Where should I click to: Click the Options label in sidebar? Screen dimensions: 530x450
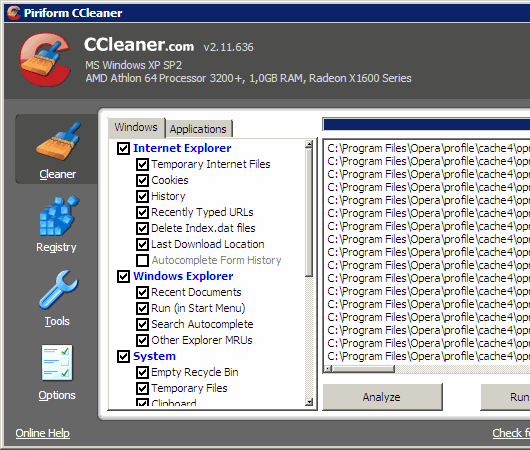coord(57,395)
